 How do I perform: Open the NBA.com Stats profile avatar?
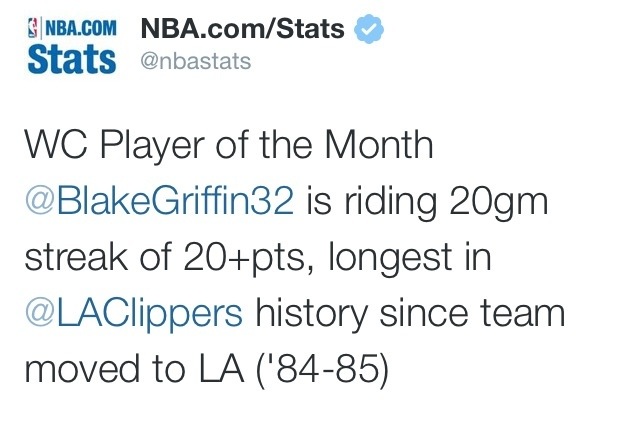pos(72,46)
